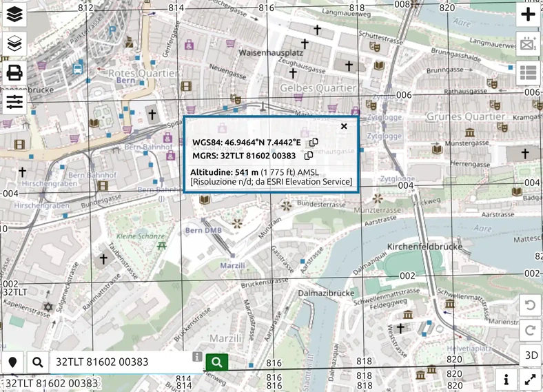The width and height of the screenshot is (543, 392).
Task: Click the Rotes Quartier label
Action: tap(143, 73)
